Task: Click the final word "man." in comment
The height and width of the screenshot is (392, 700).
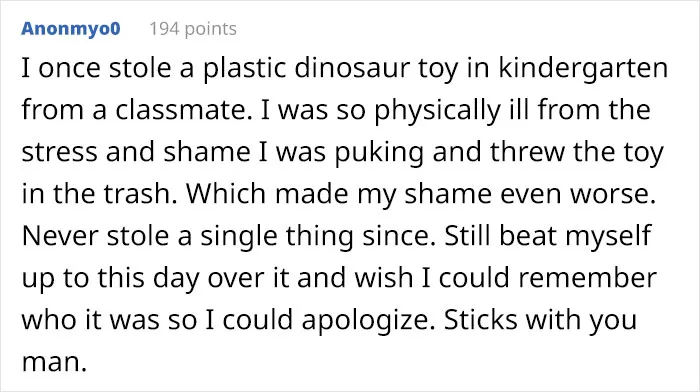Action: tap(54, 362)
